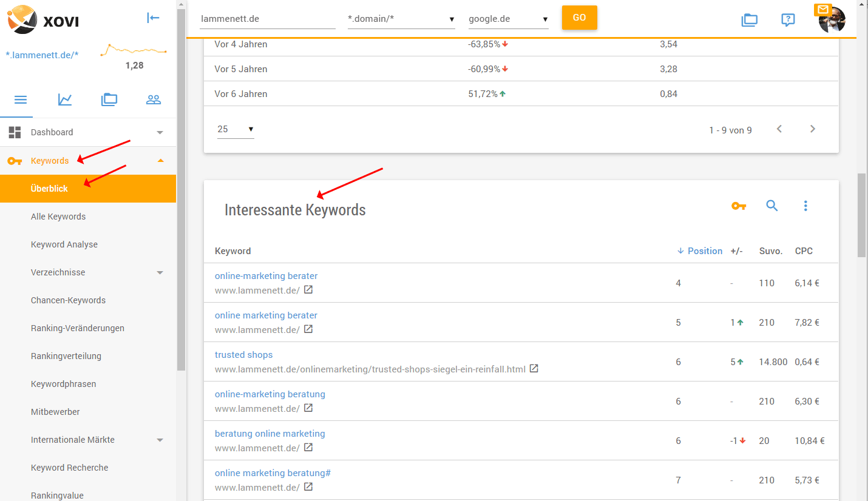This screenshot has width=868, height=501.
Task: Click the Keyword column header
Action: coord(232,251)
